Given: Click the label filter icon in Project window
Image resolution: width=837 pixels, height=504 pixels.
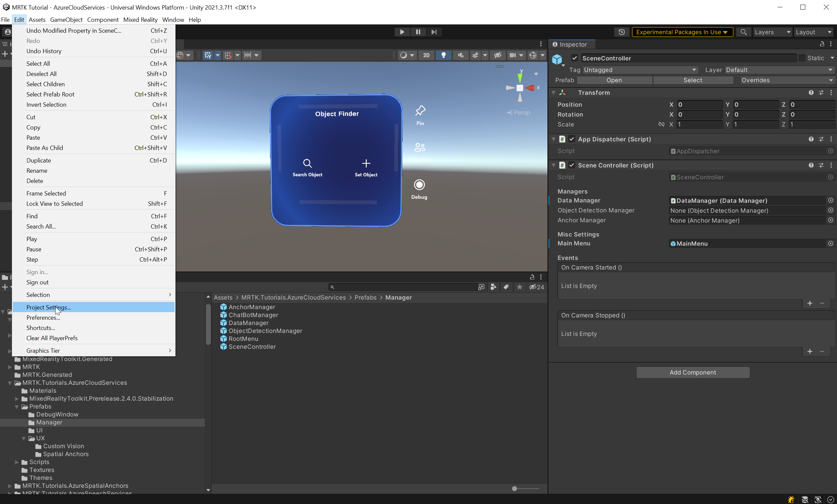Looking at the screenshot, I should [x=506, y=287].
